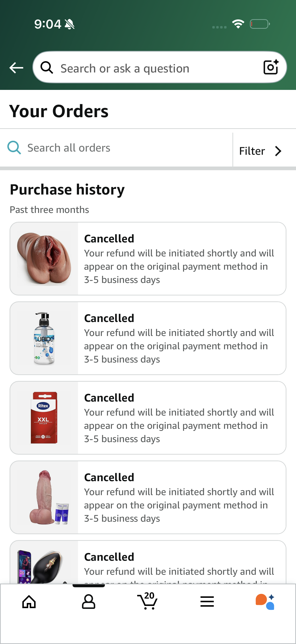Screen dimensions: 296x644
Task: Expand the Filter options chevron
Action: point(278,151)
